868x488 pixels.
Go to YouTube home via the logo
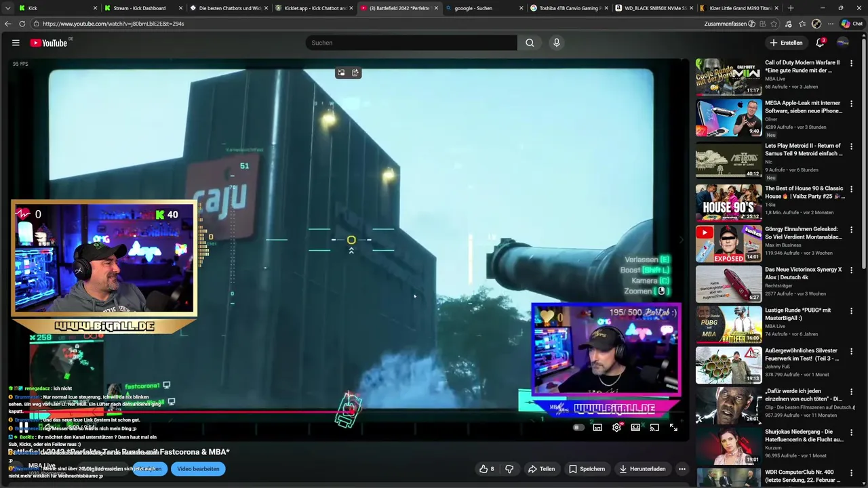[49, 43]
